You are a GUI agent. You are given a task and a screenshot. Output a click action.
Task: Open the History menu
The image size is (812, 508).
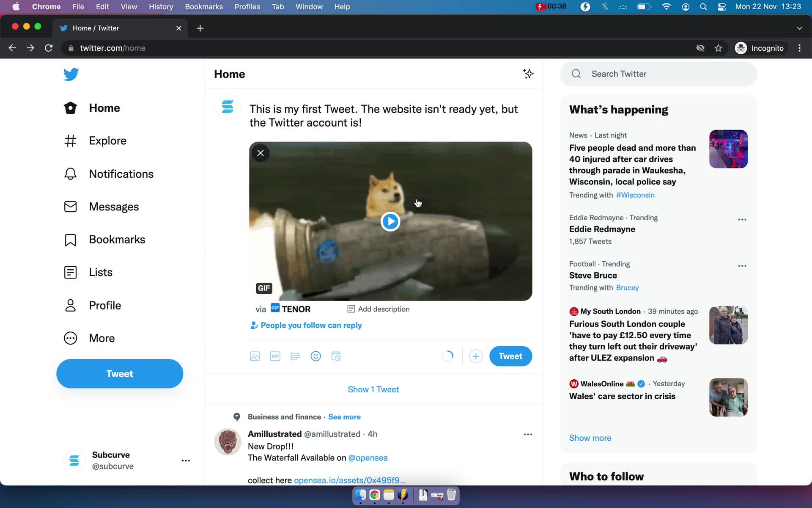[161, 7]
